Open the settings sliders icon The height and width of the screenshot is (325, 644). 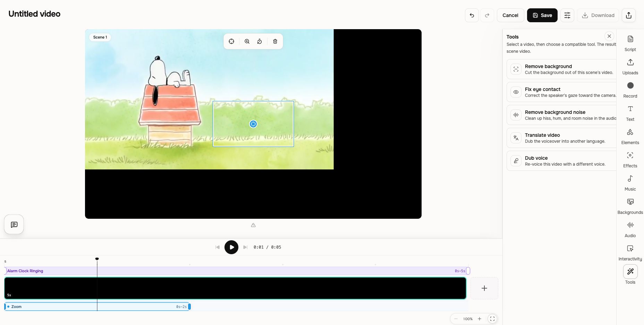click(x=567, y=15)
